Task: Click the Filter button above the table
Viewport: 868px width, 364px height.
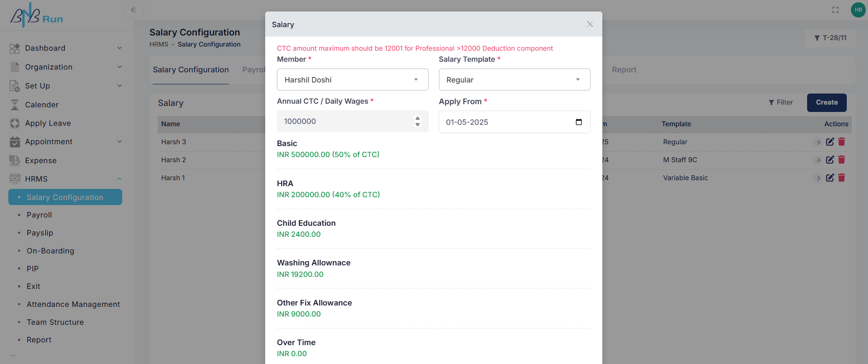Action: click(x=781, y=102)
